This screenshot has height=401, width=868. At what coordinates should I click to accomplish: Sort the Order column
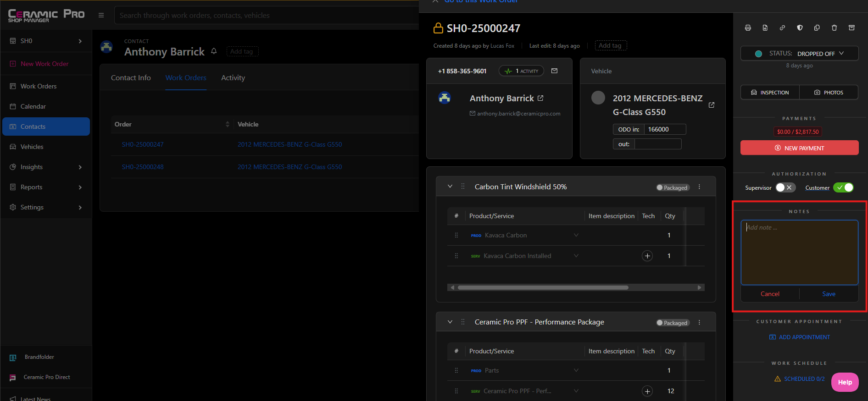click(227, 124)
